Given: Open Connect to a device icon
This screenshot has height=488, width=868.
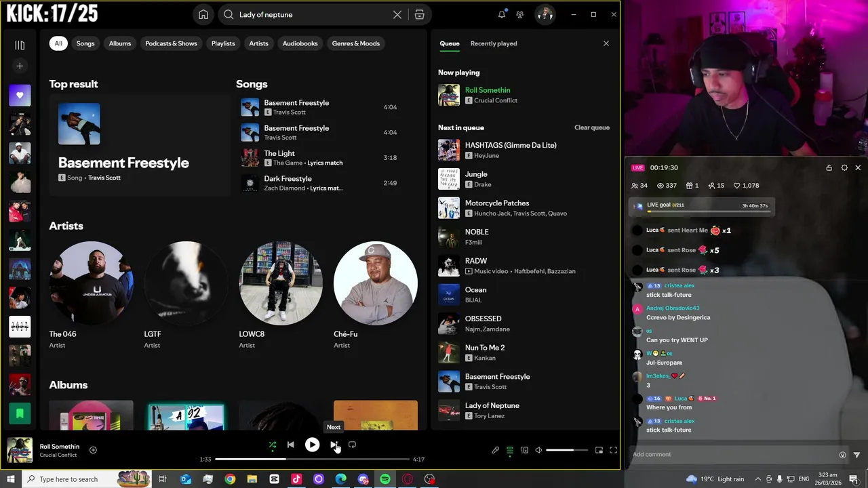Looking at the screenshot, I should (524, 450).
